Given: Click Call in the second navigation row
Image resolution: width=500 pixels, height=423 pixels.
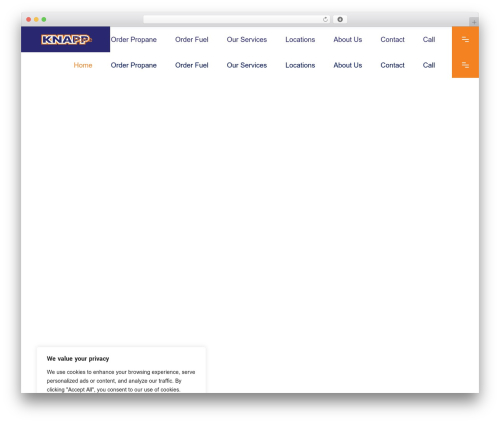Looking at the screenshot, I should (429, 65).
